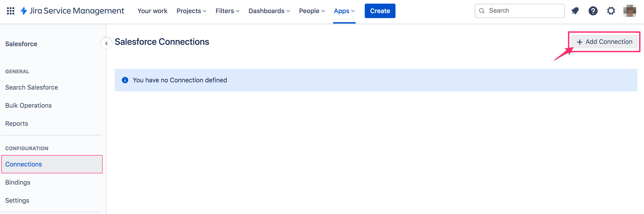Click the info icon in the no-connection banner
The width and height of the screenshot is (644, 214).
pyautogui.click(x=125, y=80)
